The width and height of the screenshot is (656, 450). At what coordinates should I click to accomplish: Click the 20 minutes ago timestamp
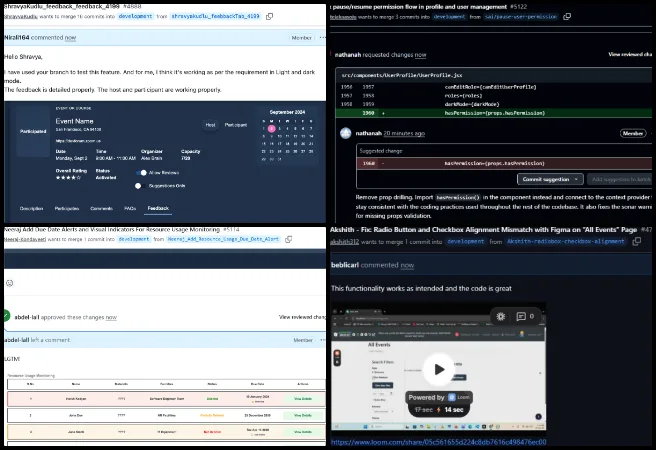(404, 133)
